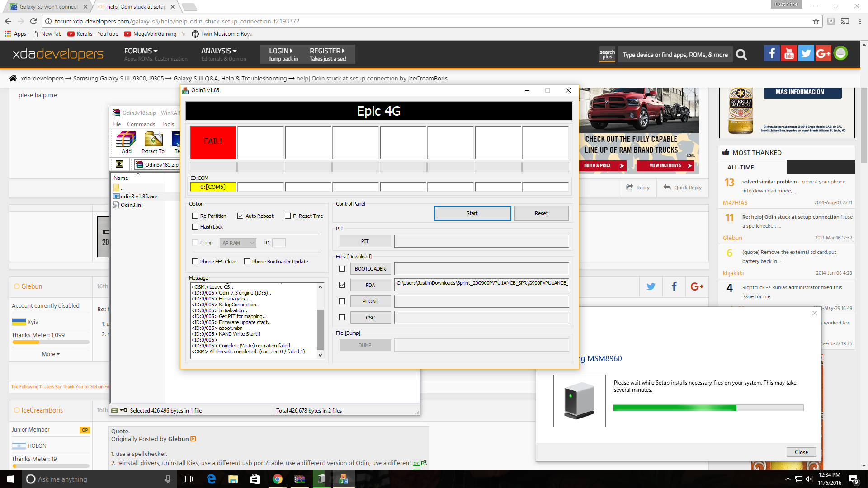This screenshot has height=488, width=868.
Task: Check the Phone EFS Clear option
Action: coord(195,262)
